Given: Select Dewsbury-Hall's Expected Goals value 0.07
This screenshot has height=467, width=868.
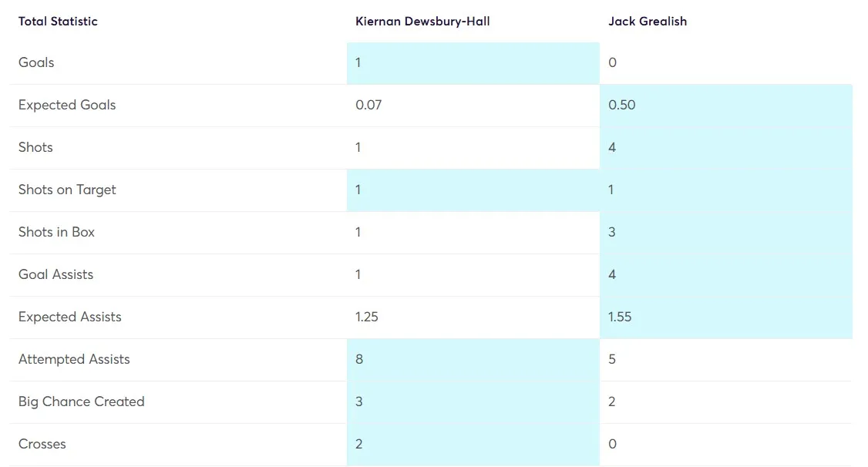Looking at the screenshot, I should click(368, 105).
